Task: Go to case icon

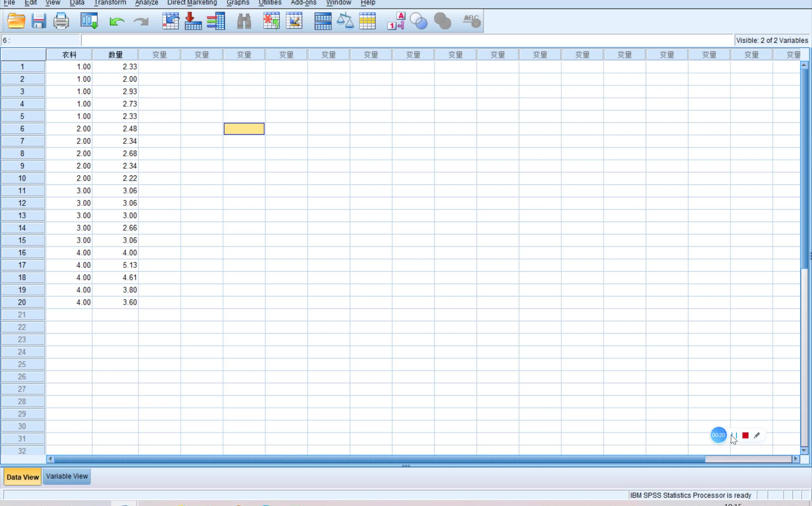Action: click(x=170, y=21)
